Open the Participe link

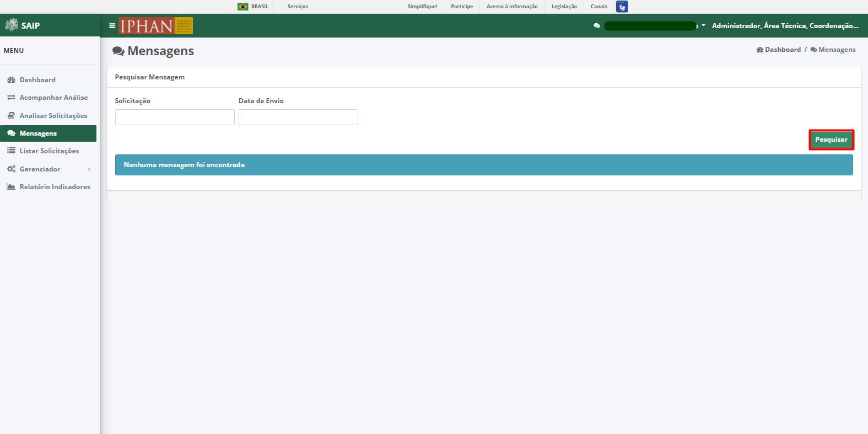pos(462,7)
